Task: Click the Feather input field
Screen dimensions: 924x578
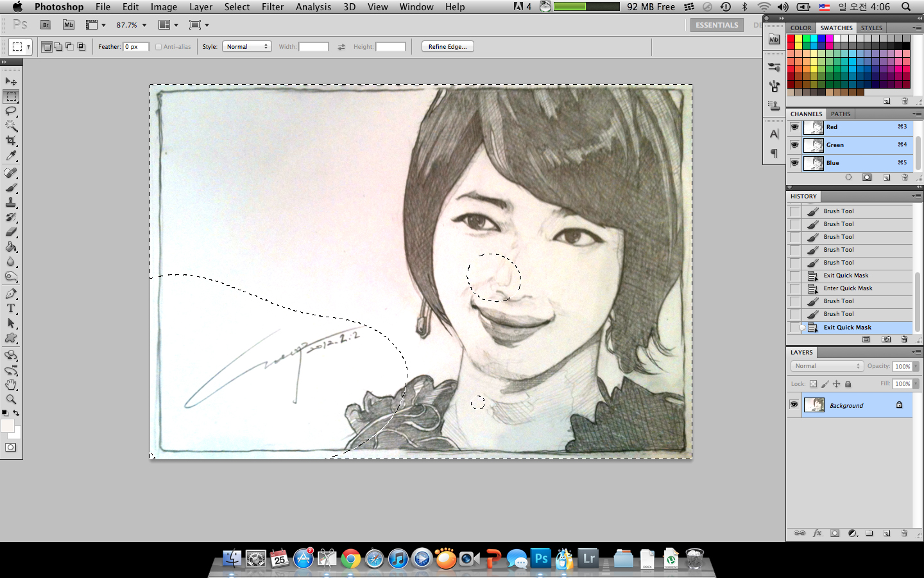Action: [136, 47]
